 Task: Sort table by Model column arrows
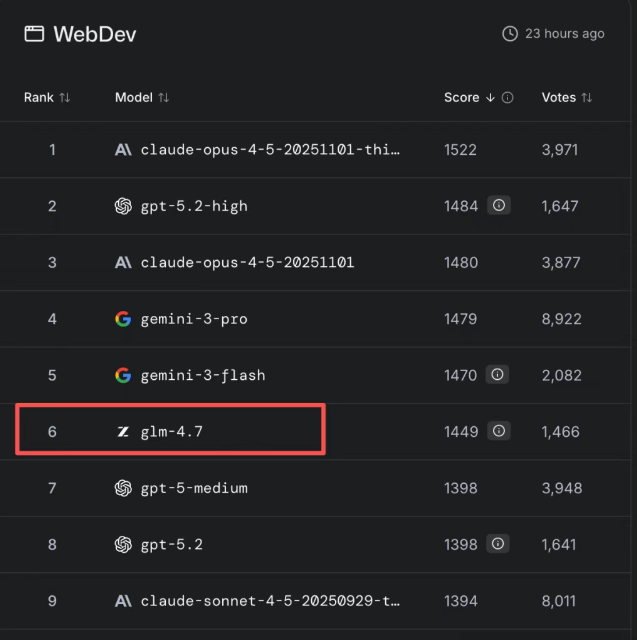pos(163,98)
